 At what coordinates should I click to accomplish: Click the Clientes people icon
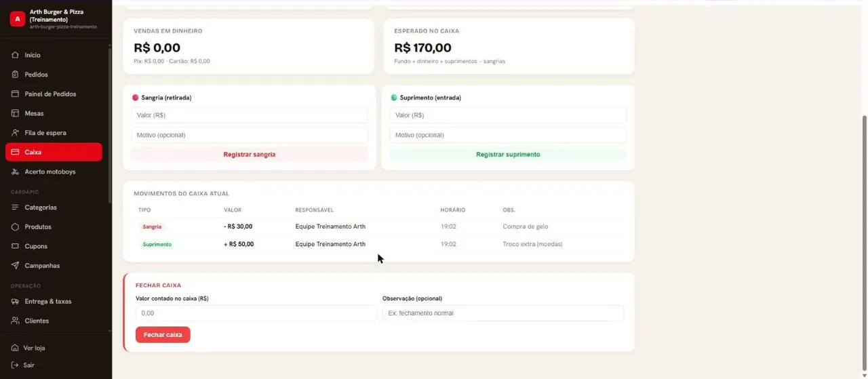tap(15, 321)
